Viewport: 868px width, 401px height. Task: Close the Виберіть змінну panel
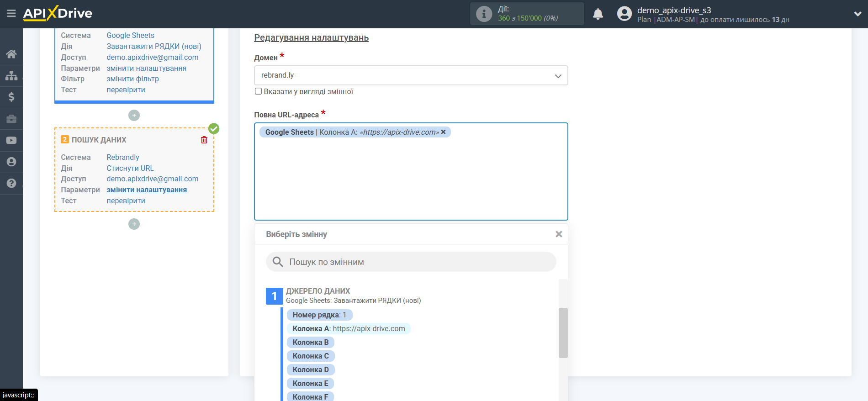[559, 234]
